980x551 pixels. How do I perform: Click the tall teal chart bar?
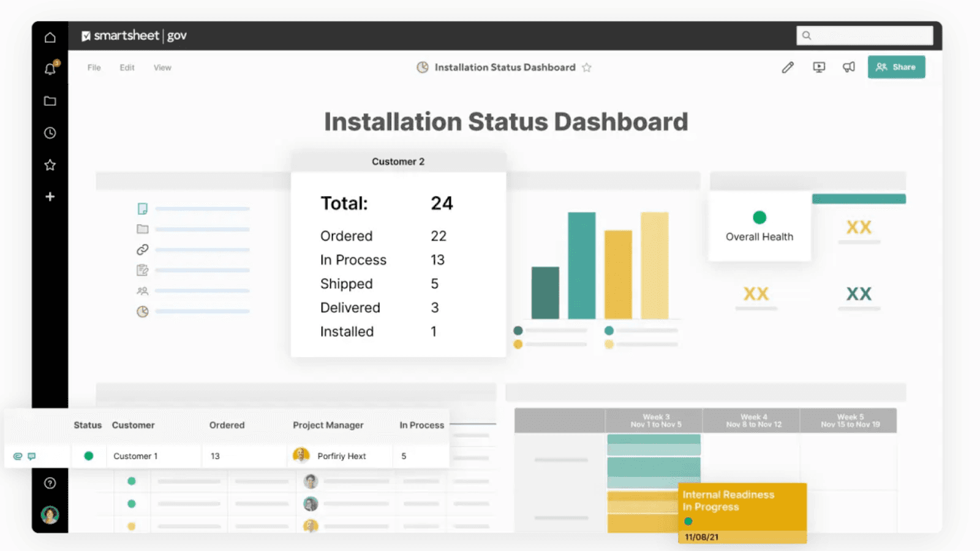(582, 265)
